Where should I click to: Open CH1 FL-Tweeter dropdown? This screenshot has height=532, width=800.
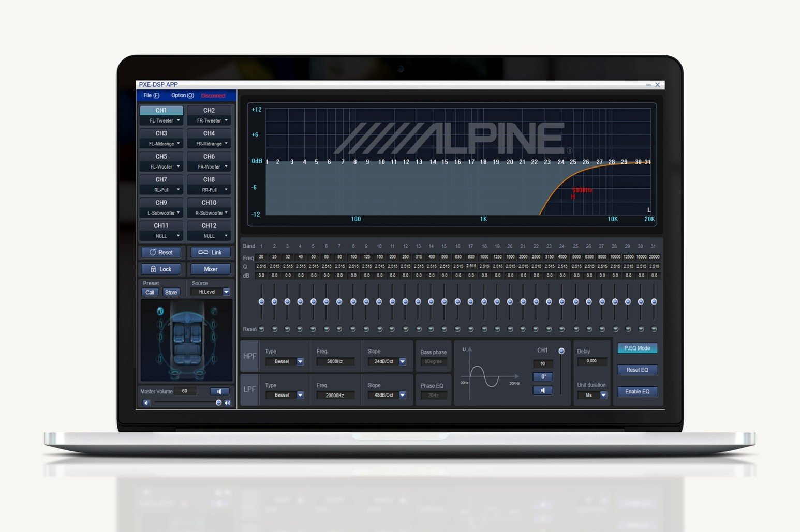click(x=161, y=120)
